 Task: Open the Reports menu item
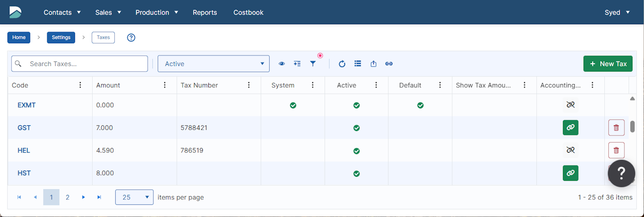pos(205,12)
